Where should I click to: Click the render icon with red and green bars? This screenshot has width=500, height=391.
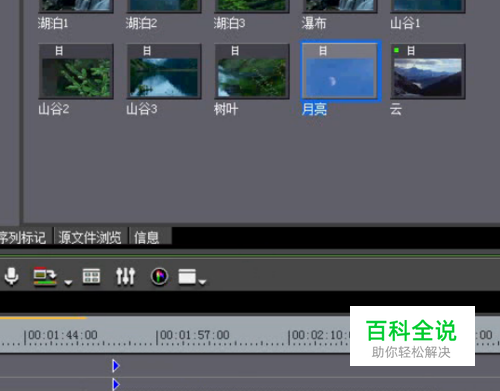(x=45, y=277)
